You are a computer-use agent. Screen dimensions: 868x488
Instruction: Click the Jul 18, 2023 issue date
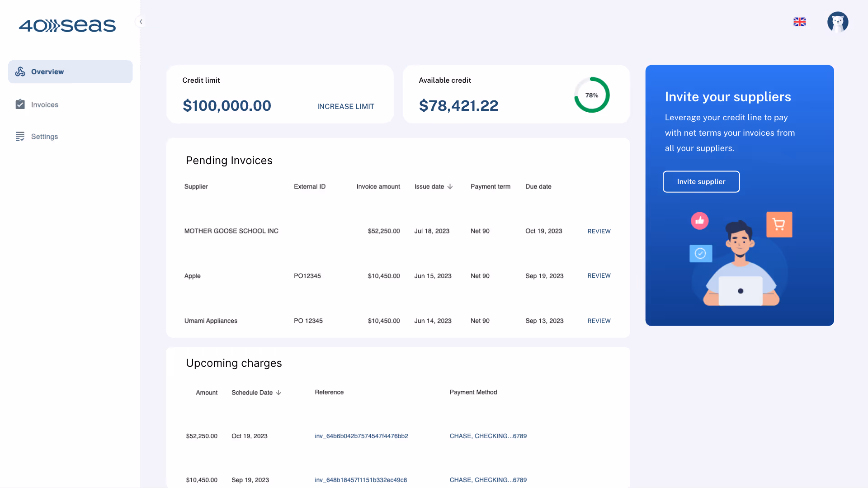[432, 231]
